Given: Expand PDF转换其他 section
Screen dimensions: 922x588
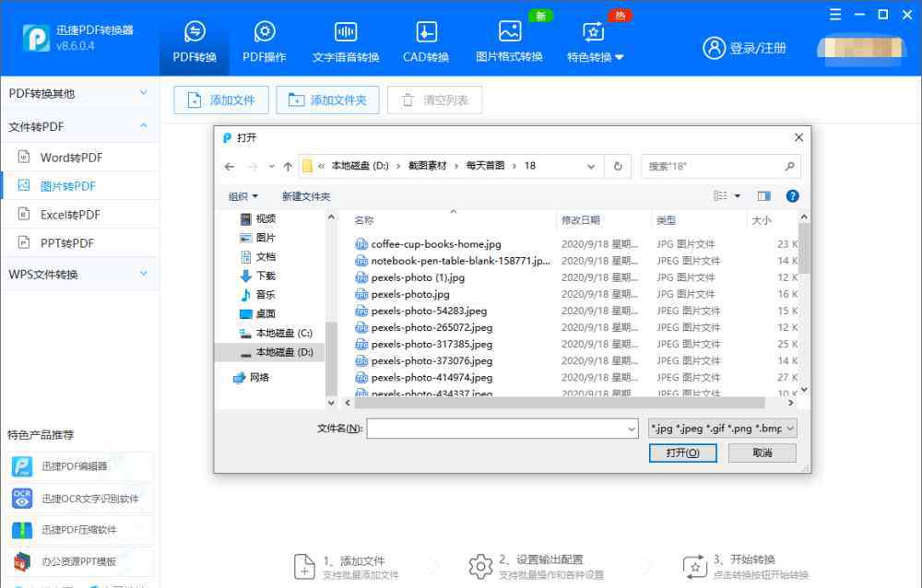Looking at the screenshot, I should (x=80, y=93).
